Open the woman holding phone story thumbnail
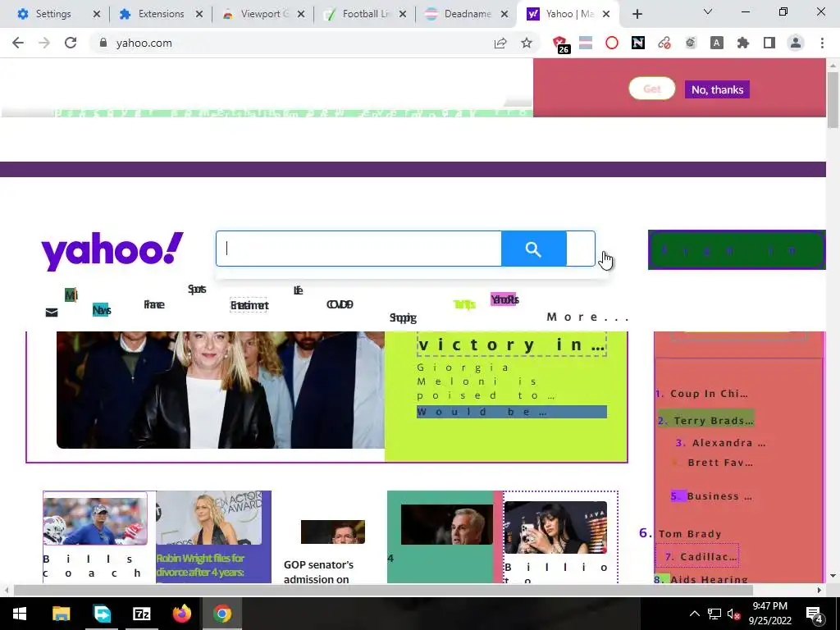The height and width of the screenshot is (630, 840). click(x=555, y=527)
